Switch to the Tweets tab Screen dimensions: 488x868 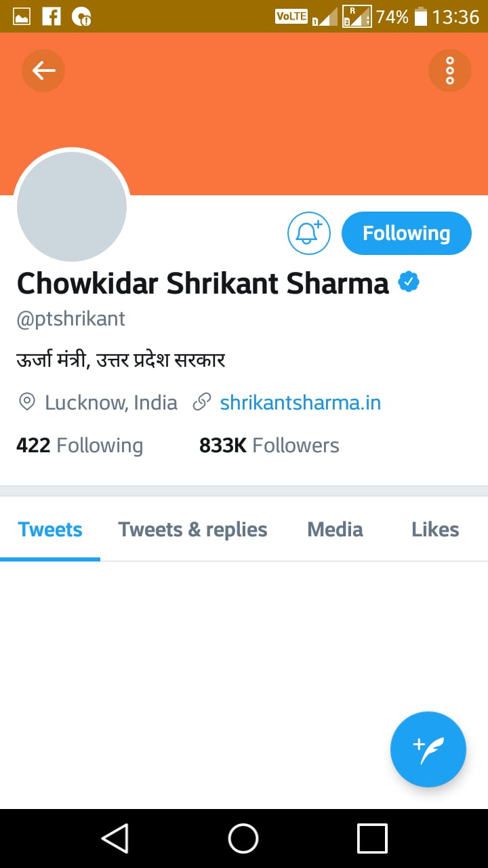click(50, 530)
